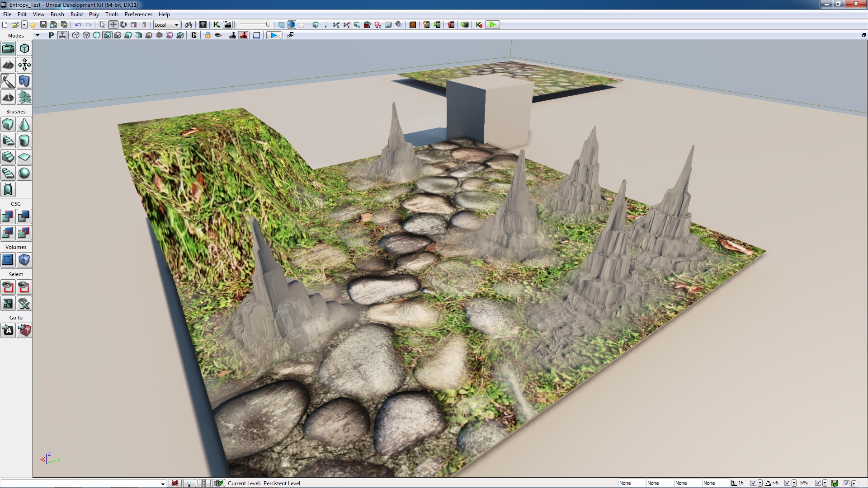This screenshot has height=488, width=868.
Task: Click the Go to Actor button
Action: coord(8,331)
